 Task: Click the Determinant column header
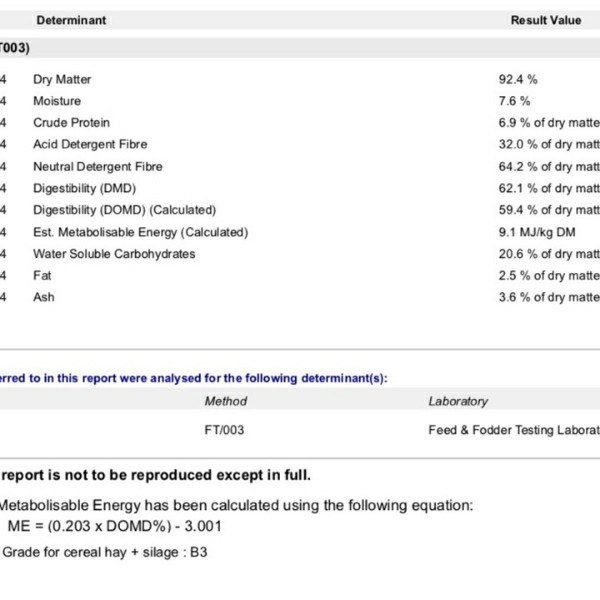(71, 20)
